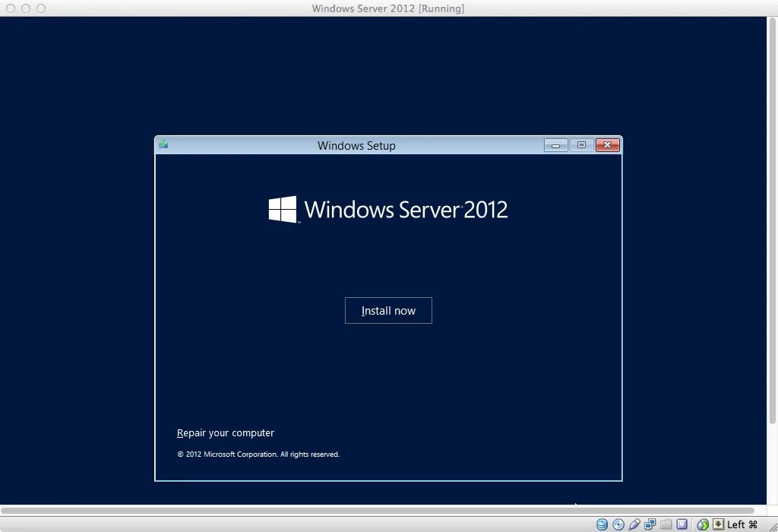Click the Left ⌘ host key label
778x532 pixels.
[x=742, y=524]
